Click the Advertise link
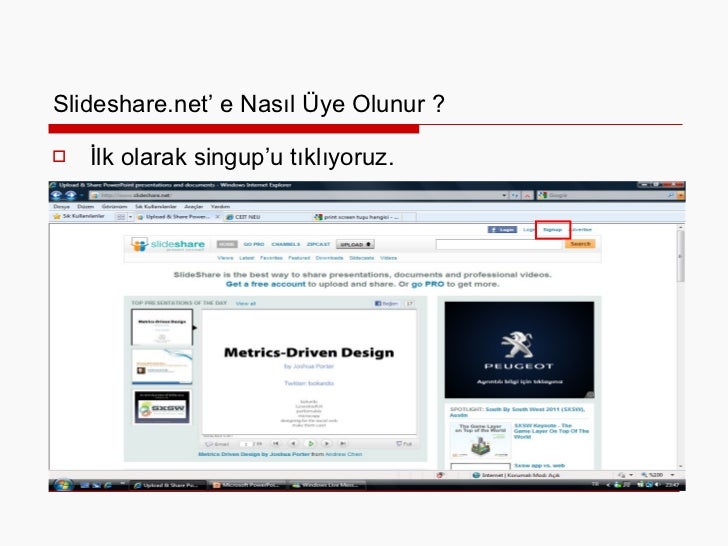 [x=581, y=230]
